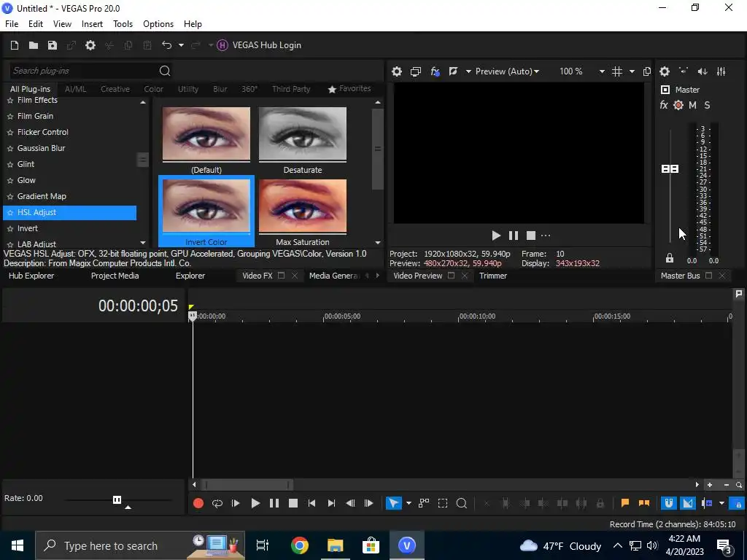Image resolution: width=747 pixels, height=560 pixels.
Task: Expand the edit tool dropdown arrow
Action: pyautogui.click(x=409, y=503)
